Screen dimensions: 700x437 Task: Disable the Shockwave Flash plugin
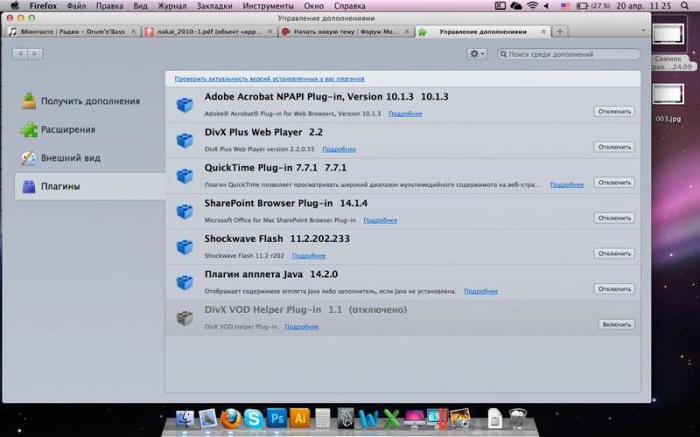pyautogui.click(x=614, y=254)
